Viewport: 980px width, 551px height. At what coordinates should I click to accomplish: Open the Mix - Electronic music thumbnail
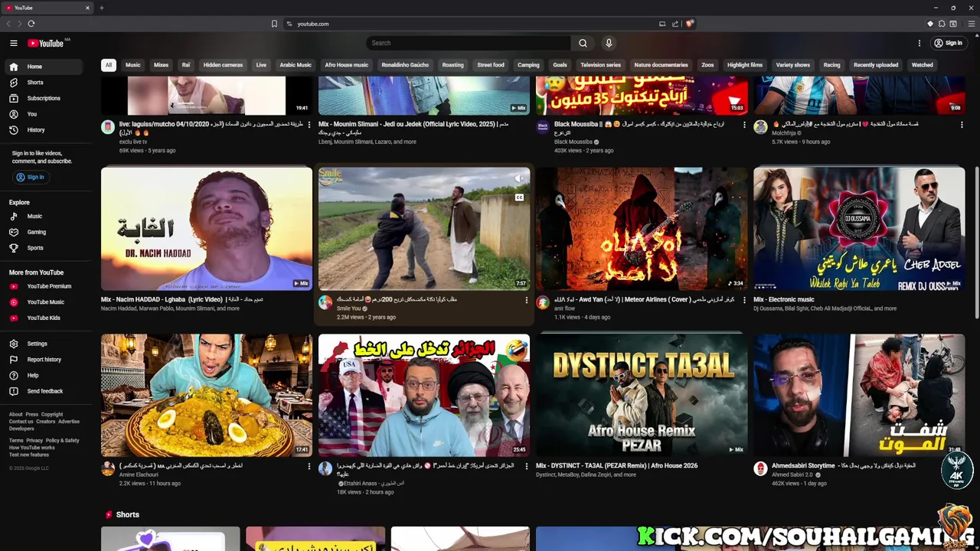[x=859, y=228]
